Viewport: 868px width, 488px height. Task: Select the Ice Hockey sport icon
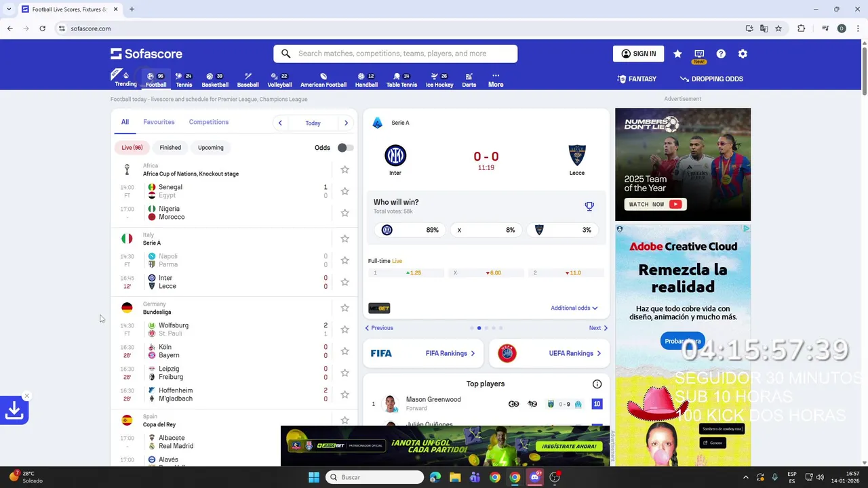pyautogui.click(x=439, y=79)
